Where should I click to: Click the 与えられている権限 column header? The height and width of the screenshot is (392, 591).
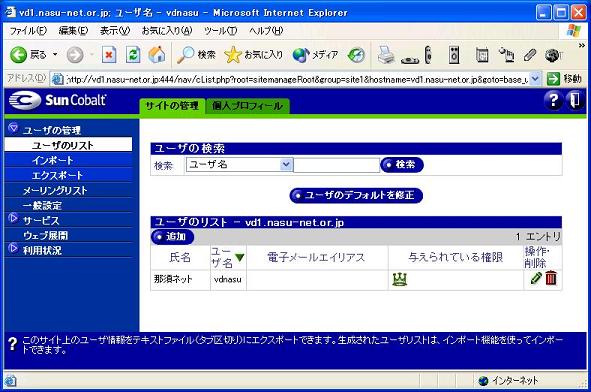[455, 258]
